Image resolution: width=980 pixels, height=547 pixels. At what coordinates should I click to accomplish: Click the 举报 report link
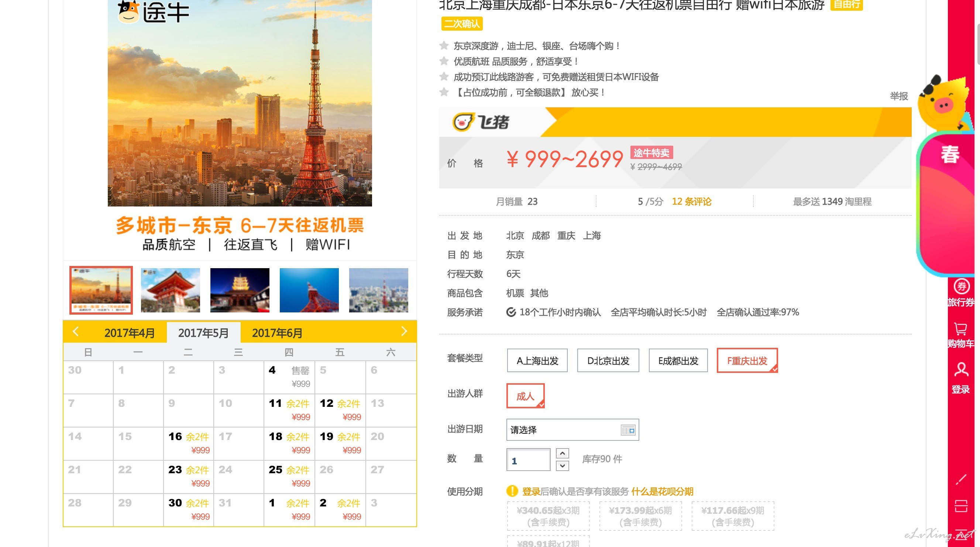[x=898, y=96]
